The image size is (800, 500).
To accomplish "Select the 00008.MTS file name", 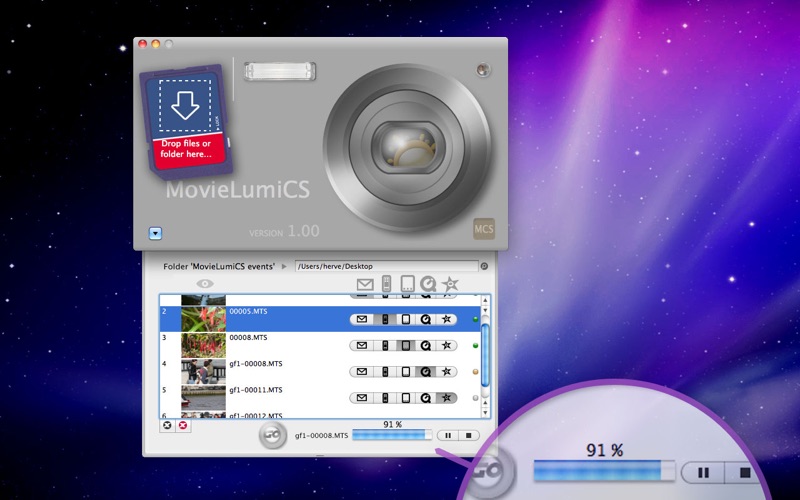I will [x=248, y=337].
